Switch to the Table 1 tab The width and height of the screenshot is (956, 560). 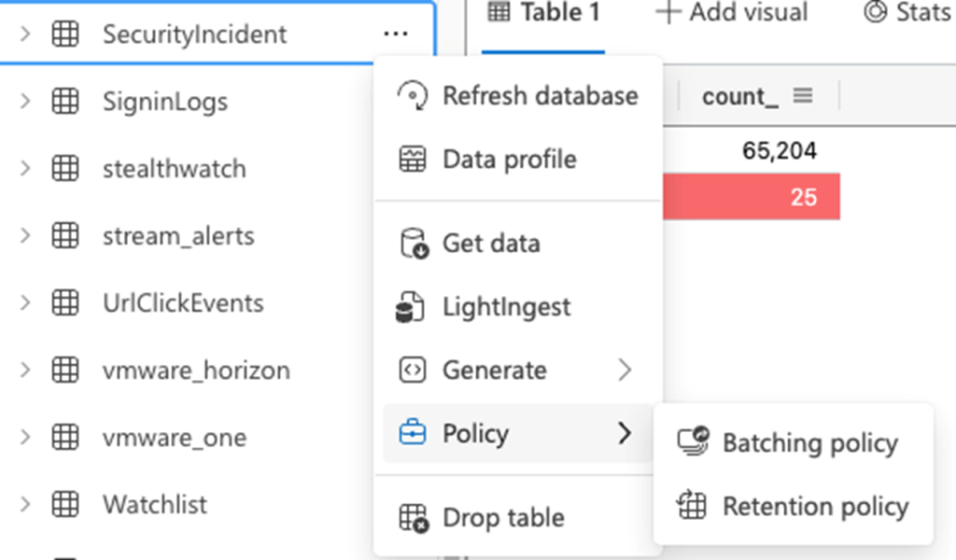(x=544, y=13)
